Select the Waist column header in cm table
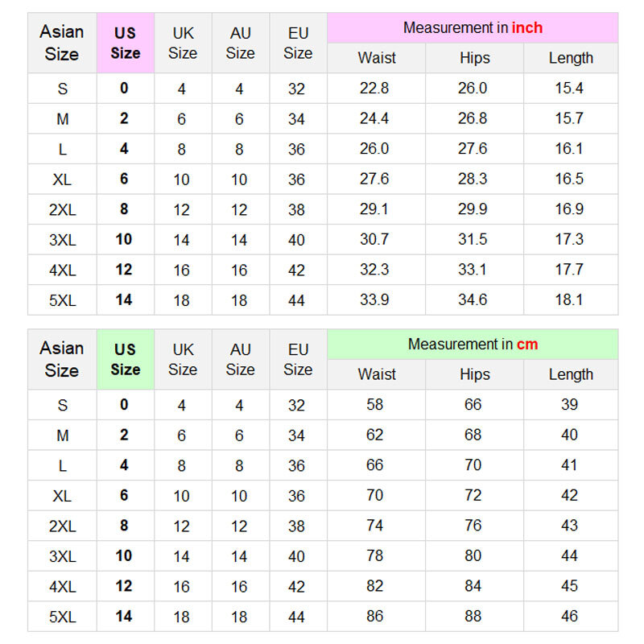The image size is (644, 644). pos(377,374)
